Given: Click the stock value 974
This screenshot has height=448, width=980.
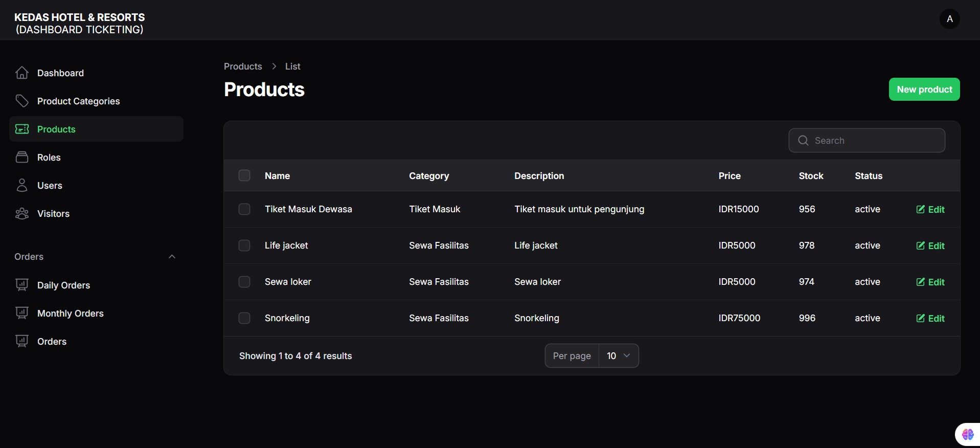Looking at the screenshot, I should pyautogui.click(x=807, y=282).
